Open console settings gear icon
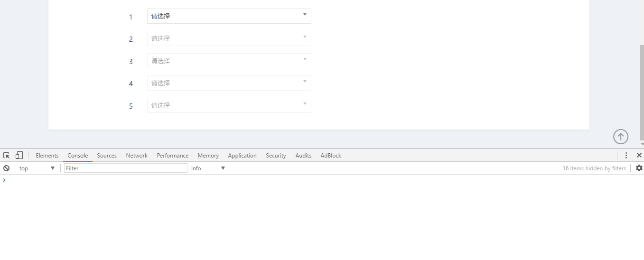This screenshot has width=644, height=260. (639, 168)
